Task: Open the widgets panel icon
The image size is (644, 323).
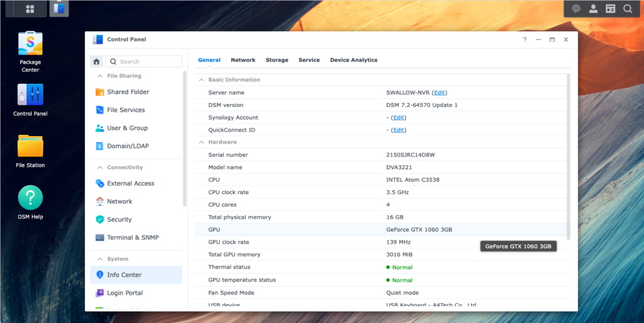Action: (610, 9)
